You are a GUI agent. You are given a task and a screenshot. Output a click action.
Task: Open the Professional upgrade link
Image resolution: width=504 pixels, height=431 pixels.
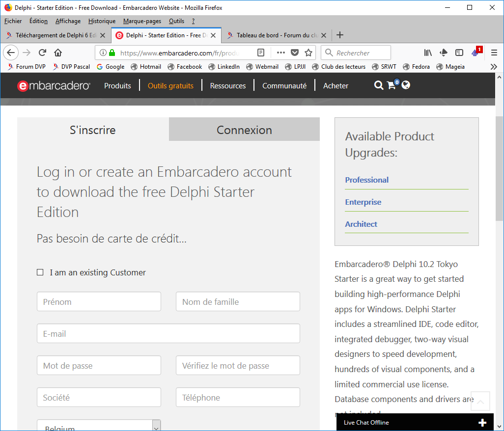(x=366, y=180)
